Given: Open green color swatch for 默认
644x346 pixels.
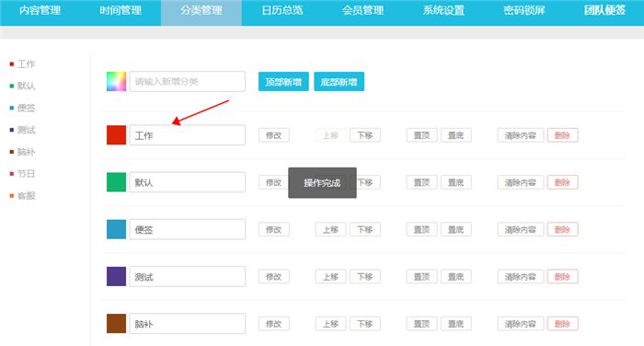Looking at the screenshot, I should (x=116, y=182).
